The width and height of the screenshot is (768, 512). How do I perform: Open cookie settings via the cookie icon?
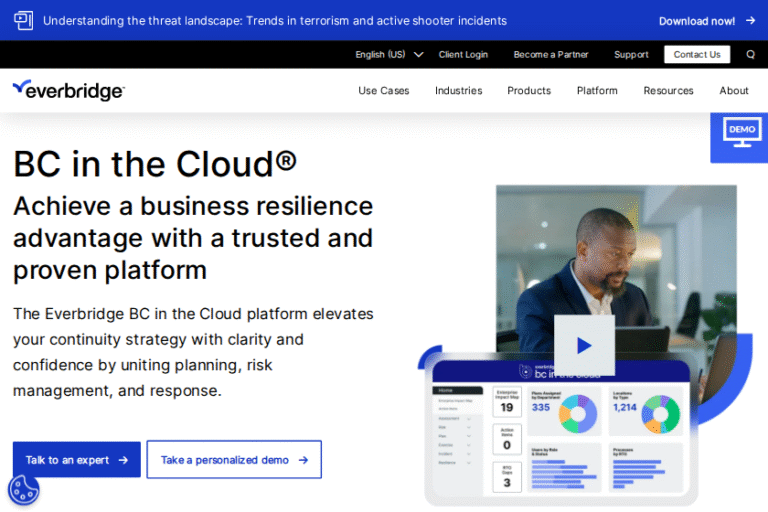[24, 489]
